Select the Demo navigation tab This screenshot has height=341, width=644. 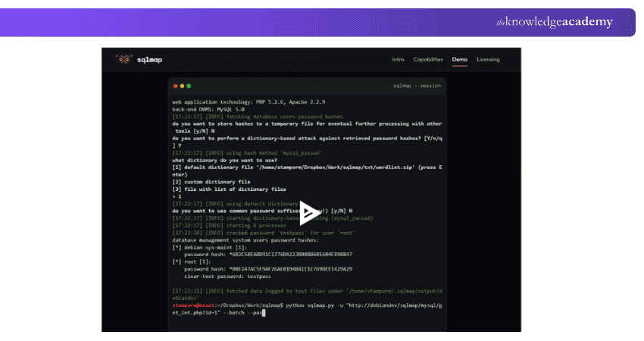(x=460, y=60)
